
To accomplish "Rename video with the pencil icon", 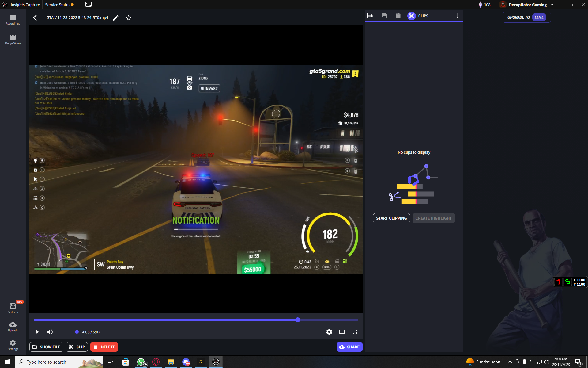I will pos(116,18).
